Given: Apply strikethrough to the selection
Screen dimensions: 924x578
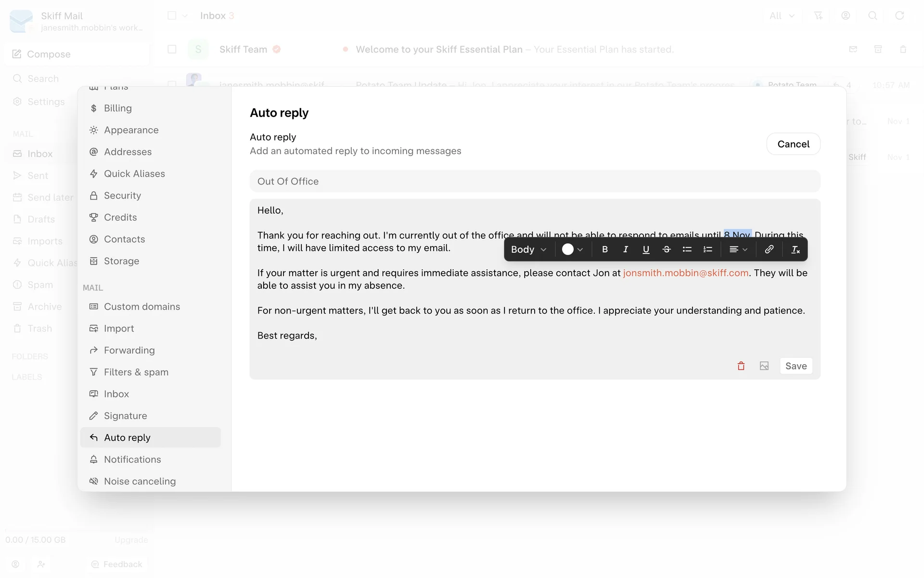Looking at the screenshot, I should pyautogui.click(x=667, y=250).
